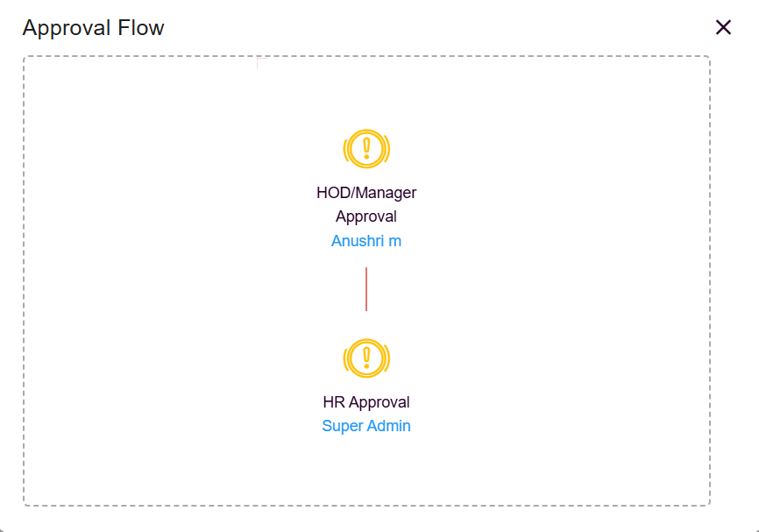The height and width of the screenshot is (532, 759).
Task: Click the exclamation mark in the HOD/Manager step icon
Action: (366, 148)
